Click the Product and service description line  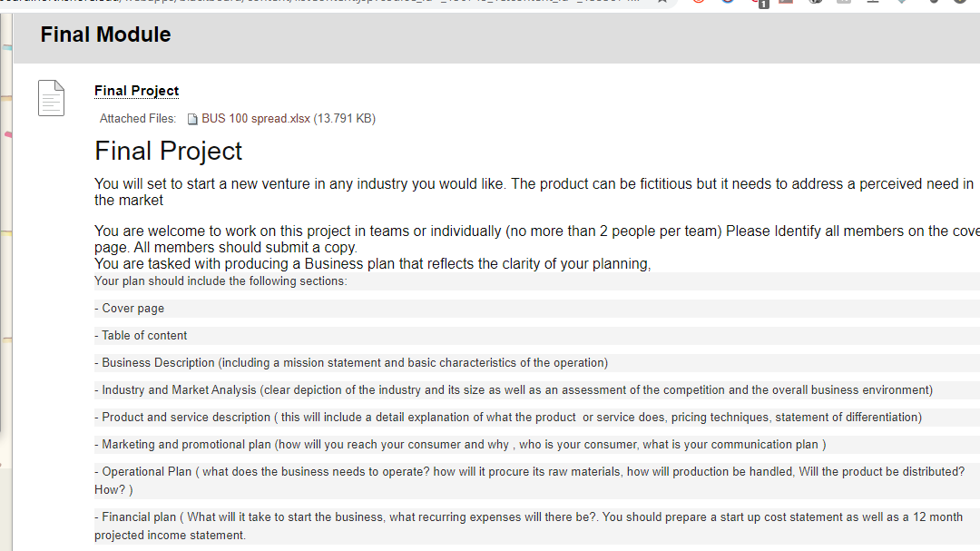pos(508,418)
